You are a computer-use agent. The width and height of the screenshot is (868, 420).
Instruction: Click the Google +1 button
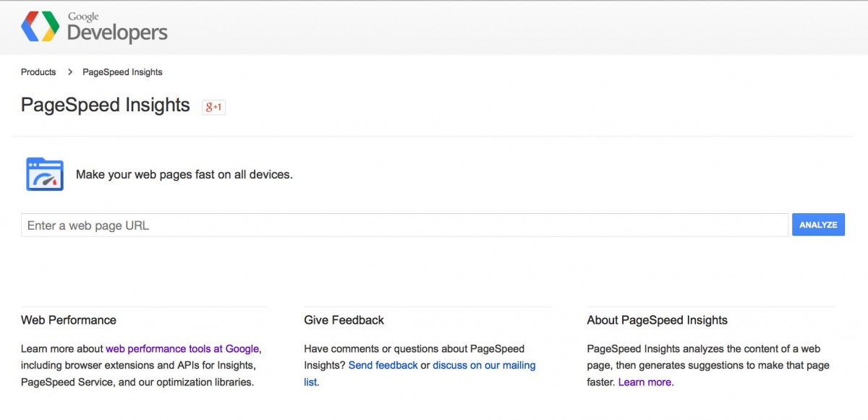213,107
